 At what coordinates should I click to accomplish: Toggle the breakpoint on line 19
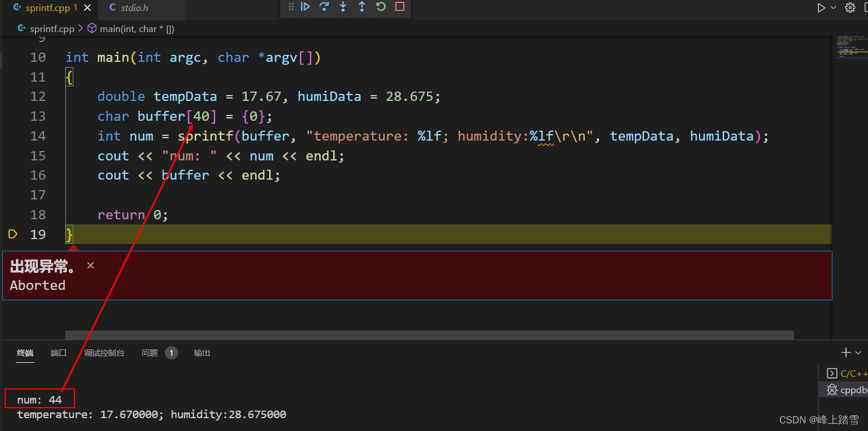(13, 234)
